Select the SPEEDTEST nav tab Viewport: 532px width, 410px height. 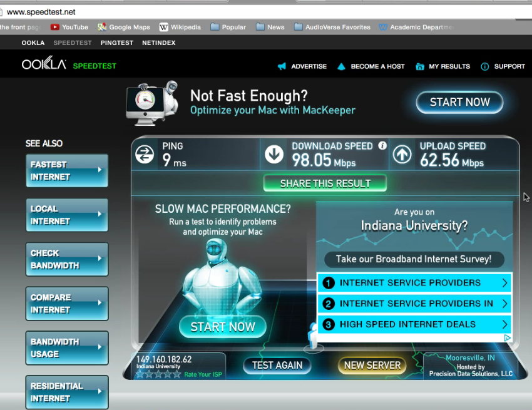(x=73, y=43)
